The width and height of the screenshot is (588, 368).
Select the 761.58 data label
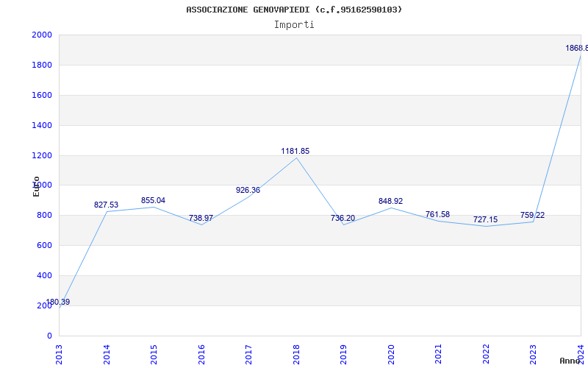tap(437, 215)
